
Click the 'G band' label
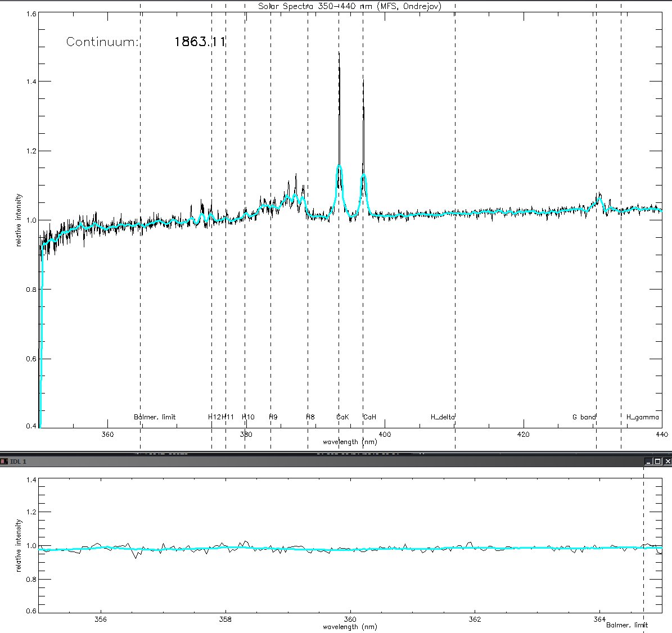pos(584,417)
